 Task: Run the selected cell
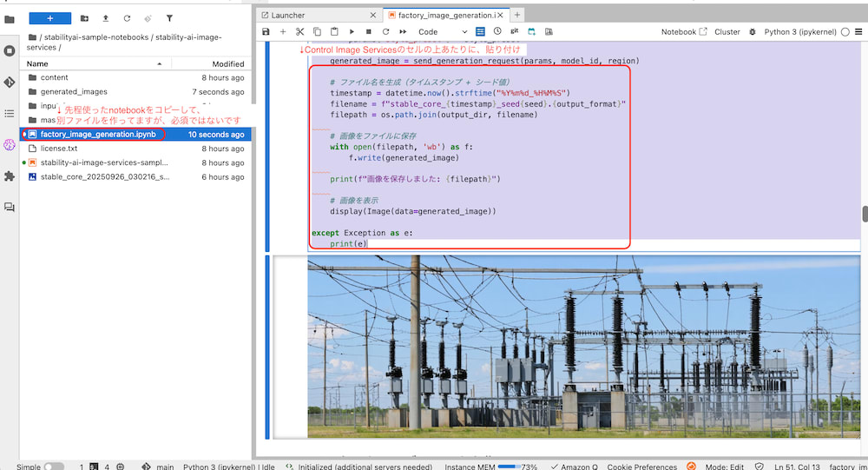click(351, 32)
